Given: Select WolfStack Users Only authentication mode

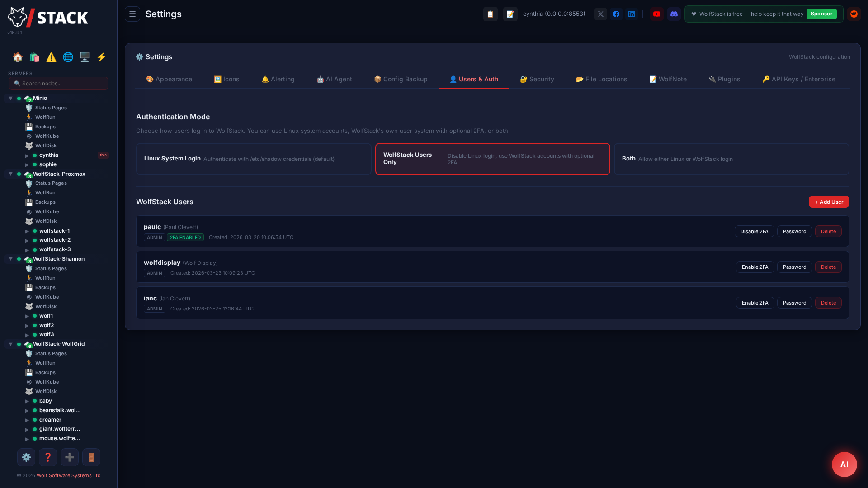Looking at the screenshot, I should [493, 159].
